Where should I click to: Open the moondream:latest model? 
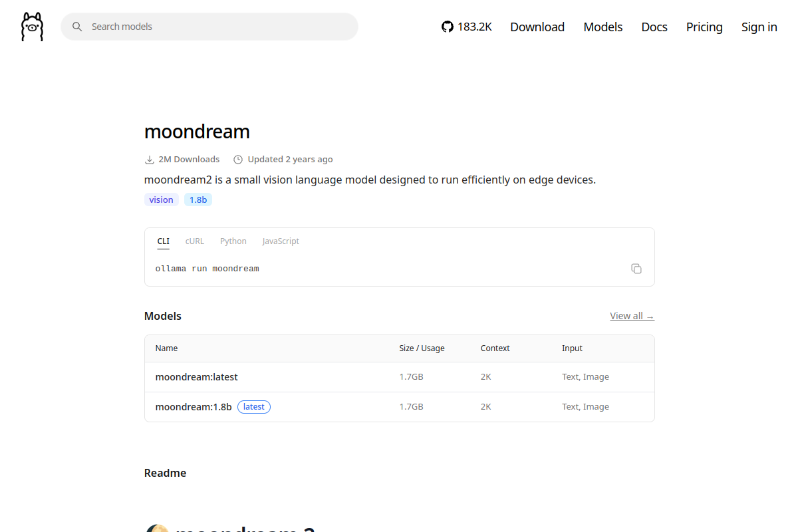click(197, 377)
